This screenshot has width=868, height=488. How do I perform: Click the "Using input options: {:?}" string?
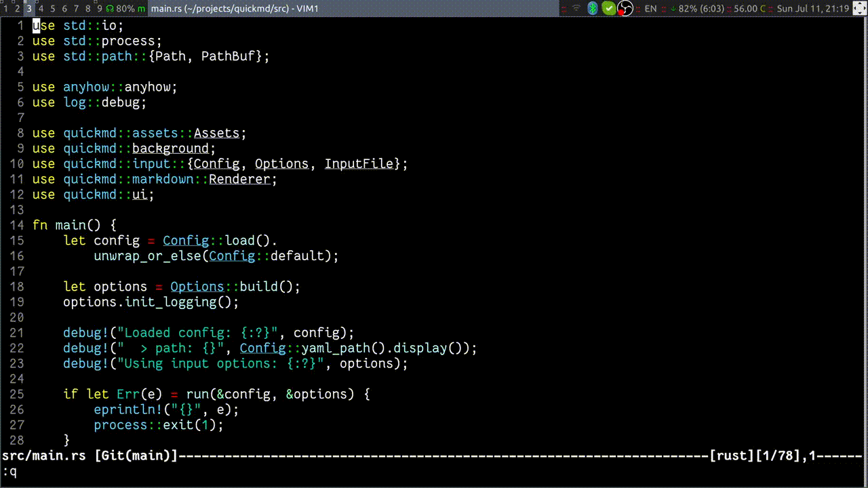pyautogui.click(x=220, y=363)
